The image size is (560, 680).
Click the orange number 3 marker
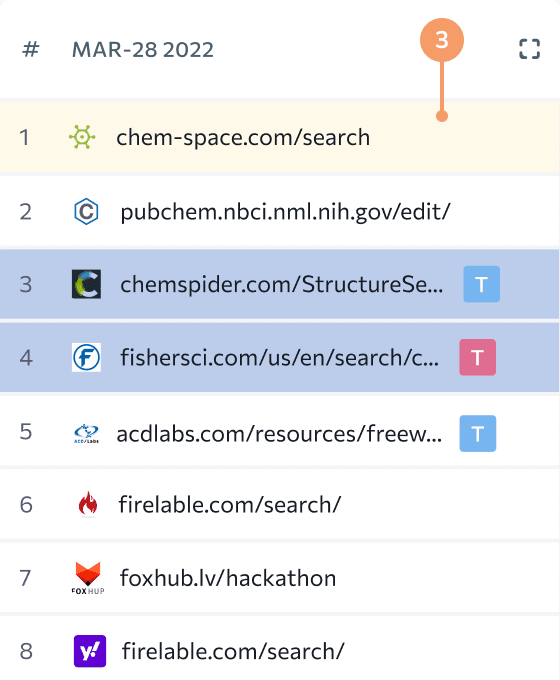pyautogui.click(x=442, y=40)
